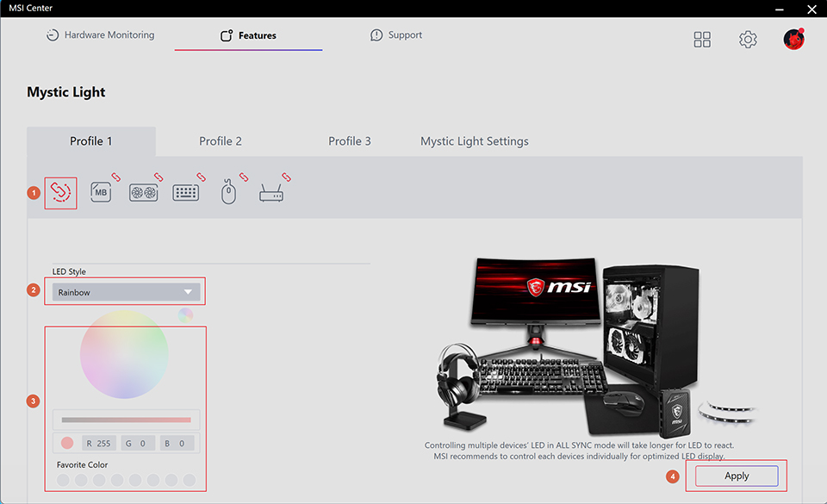This screenshot has width=827, height=504.
Task: Select the last Favorite Color slot
Action: (x=190, y=480)
